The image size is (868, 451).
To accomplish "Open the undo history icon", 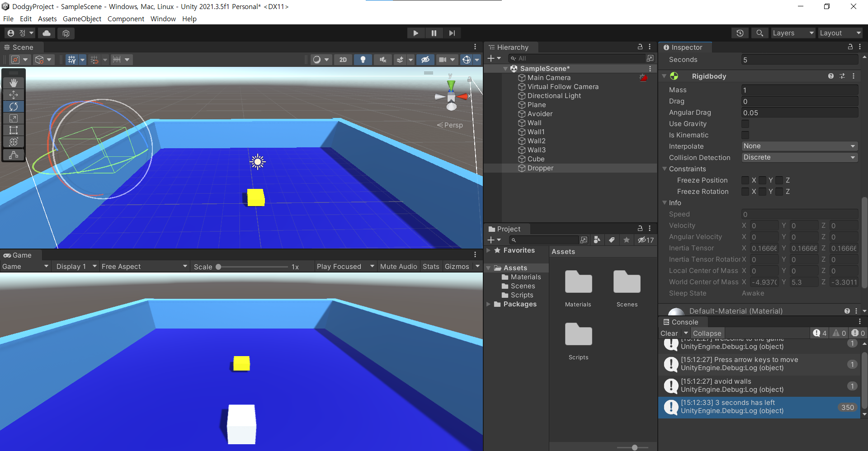I will 740,33.
